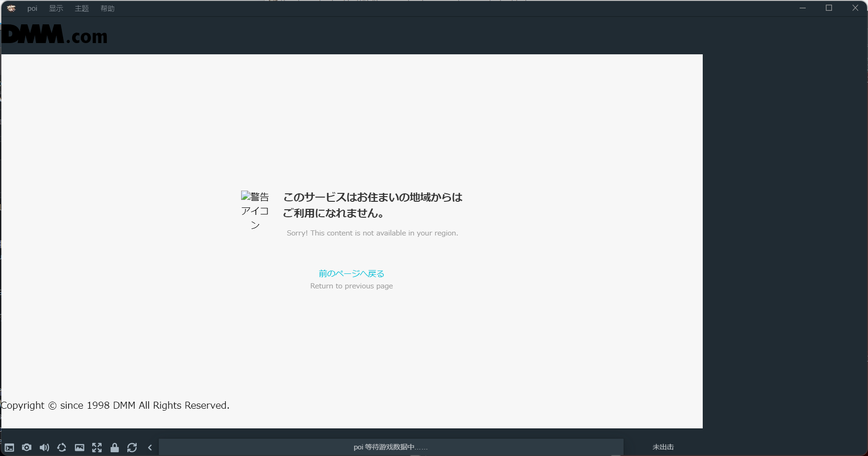Open the poi menu
868x456 pixels.
pos(32,8)
